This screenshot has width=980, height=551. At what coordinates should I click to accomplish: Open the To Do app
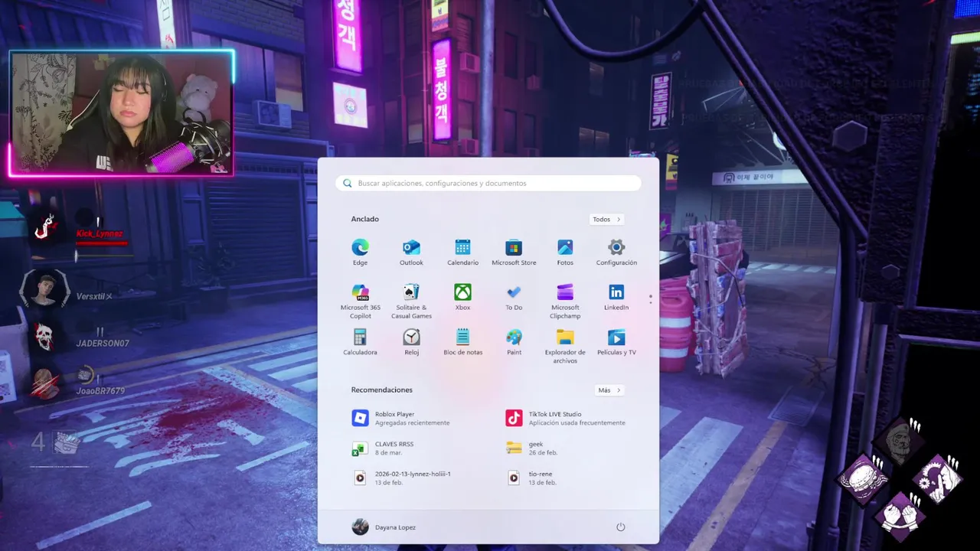pos(514,298)
